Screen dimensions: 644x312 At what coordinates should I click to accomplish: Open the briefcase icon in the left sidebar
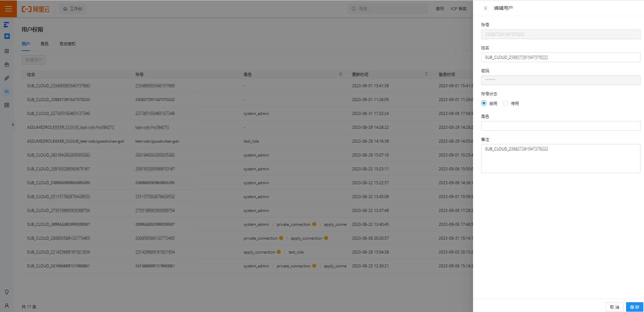pyautogui.click(x=7, y=65)
